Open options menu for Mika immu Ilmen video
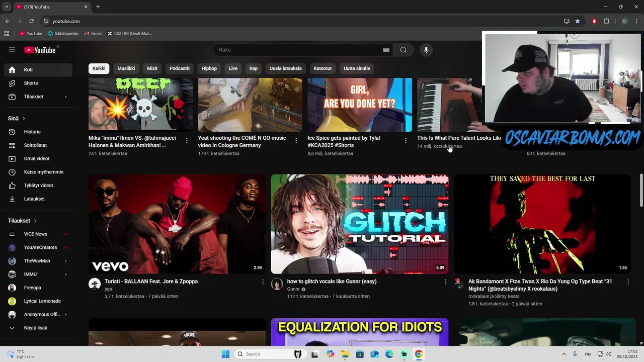The height and width of the screenshot is (362, 644). pos(187,140)
